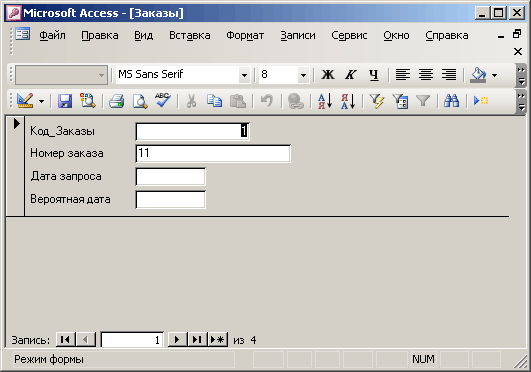This screenshot has height=372, width=531.
Task: Click new record navigation button
Action: 217,339
